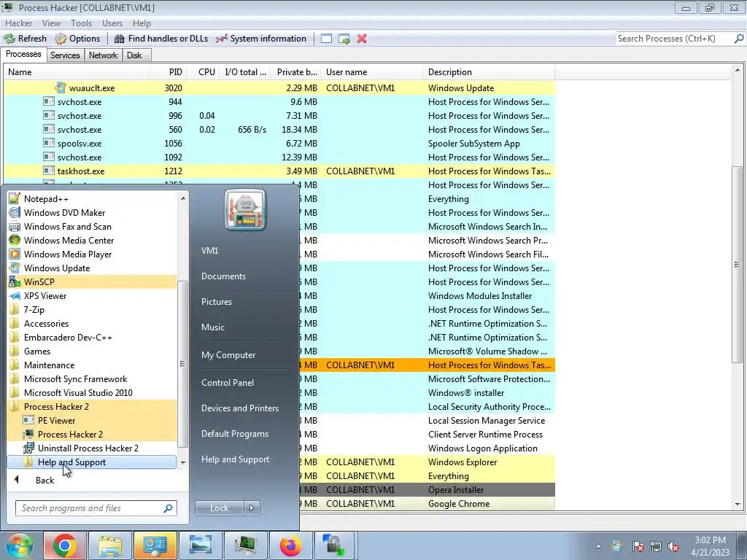Expand the Accessories folder

(93, 323)
